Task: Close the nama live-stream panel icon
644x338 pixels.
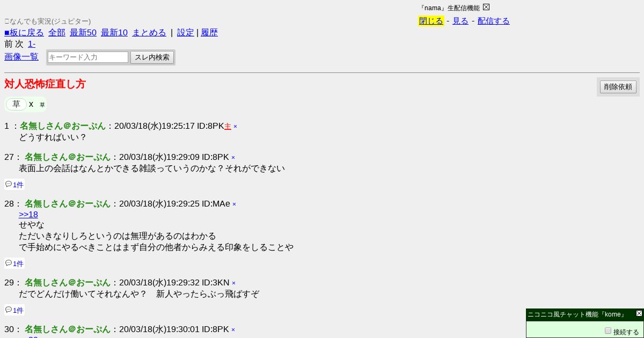Action: [486, 7]
